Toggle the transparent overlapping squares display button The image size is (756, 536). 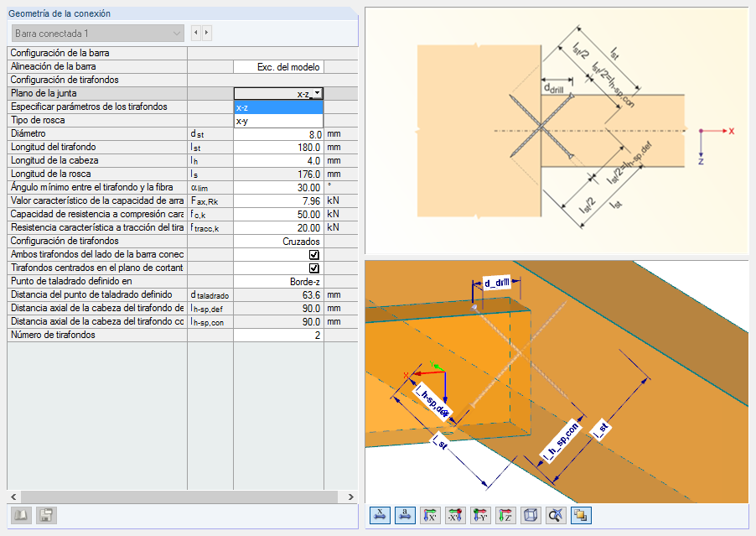581,515
